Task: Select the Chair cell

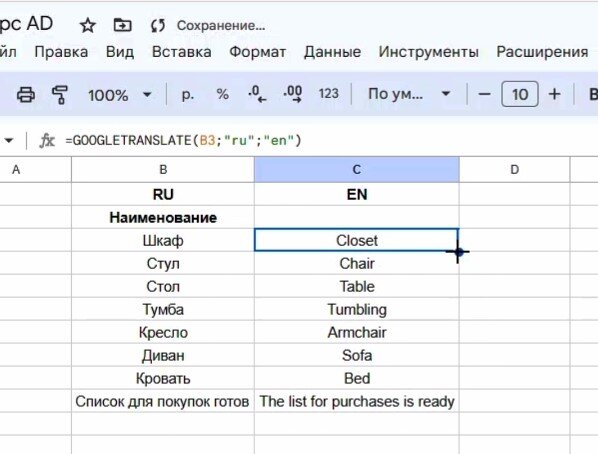Action: pyautogui.click(x=357, y=263)
